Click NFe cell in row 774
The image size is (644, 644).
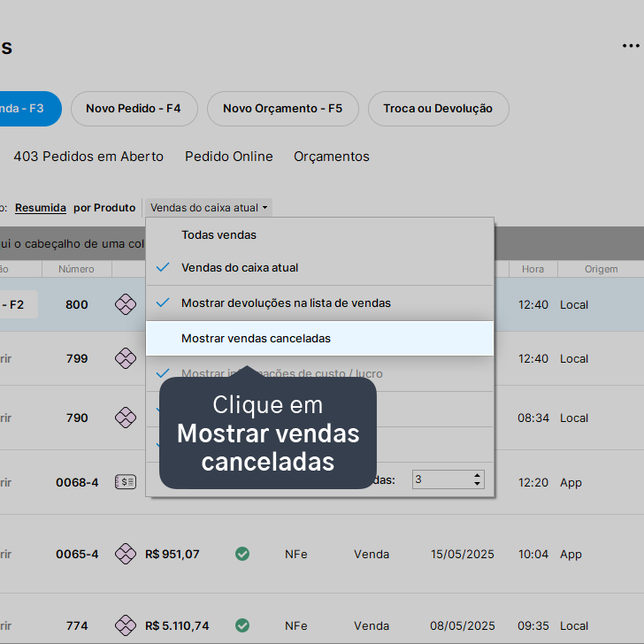[296, 625]
